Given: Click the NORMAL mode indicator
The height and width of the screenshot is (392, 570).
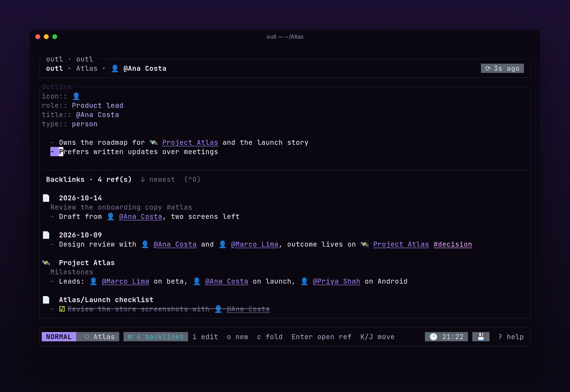Looking at the screenshot, I should (x=59, y=337).
